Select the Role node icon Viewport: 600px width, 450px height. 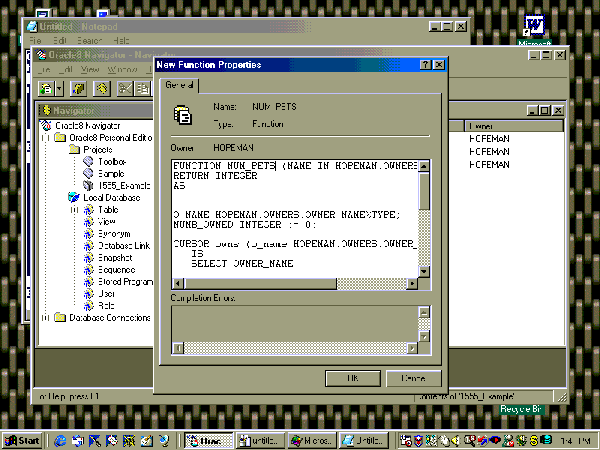89,305
